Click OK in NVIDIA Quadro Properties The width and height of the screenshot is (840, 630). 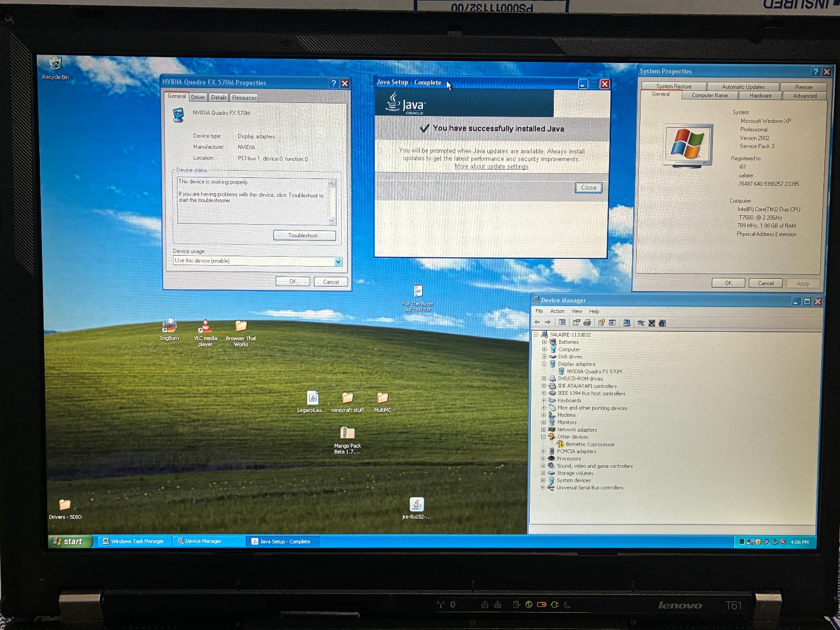[292, 281]
